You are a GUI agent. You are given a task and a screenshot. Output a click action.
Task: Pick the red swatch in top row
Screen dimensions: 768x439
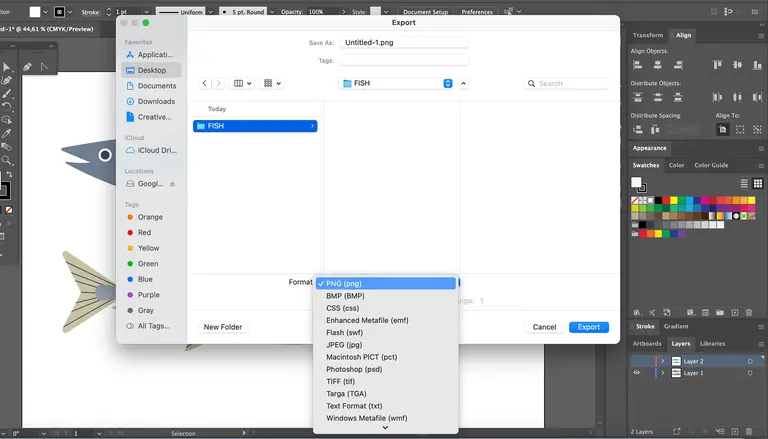click(666, 200)
